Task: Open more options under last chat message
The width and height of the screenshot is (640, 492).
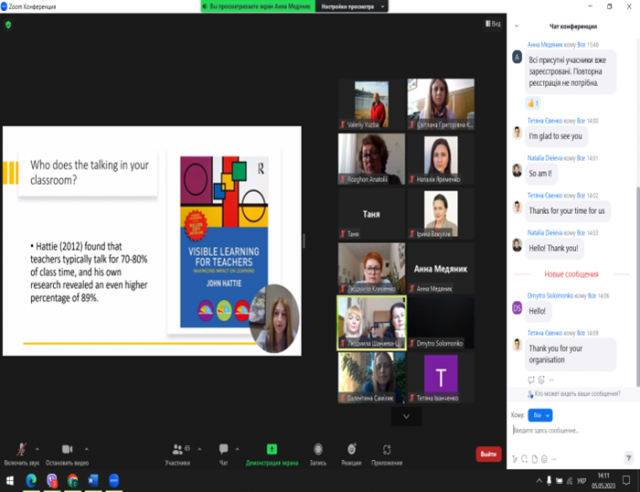Action: 551,380
